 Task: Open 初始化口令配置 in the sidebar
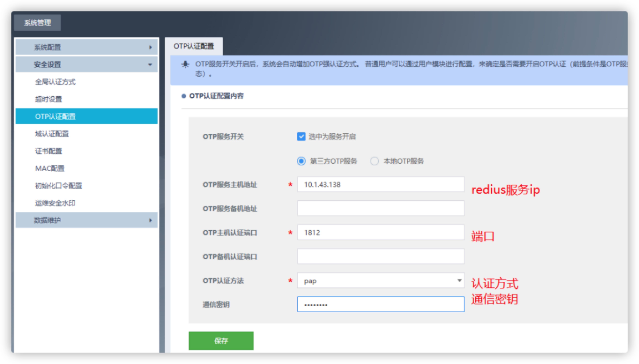[59, 186]
